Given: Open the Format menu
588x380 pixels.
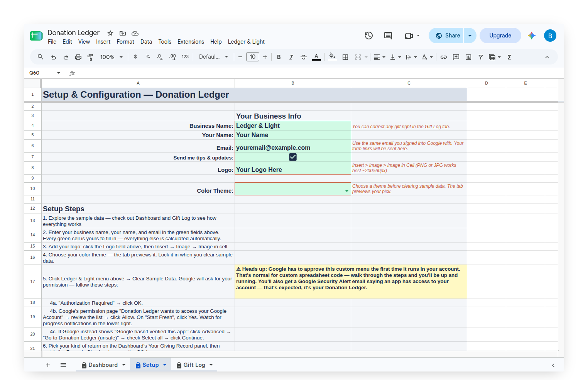Looking at the screenshot, I should point(125,42).
